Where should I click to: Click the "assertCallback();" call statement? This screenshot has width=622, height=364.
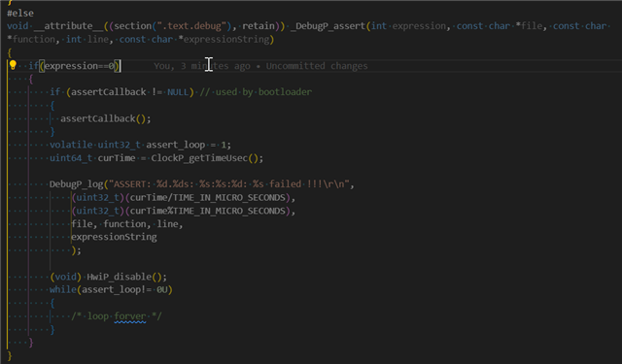106,118
